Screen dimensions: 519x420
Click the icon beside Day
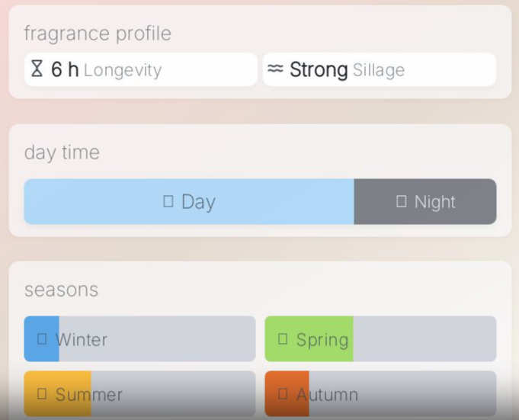[x=168, y=201]
